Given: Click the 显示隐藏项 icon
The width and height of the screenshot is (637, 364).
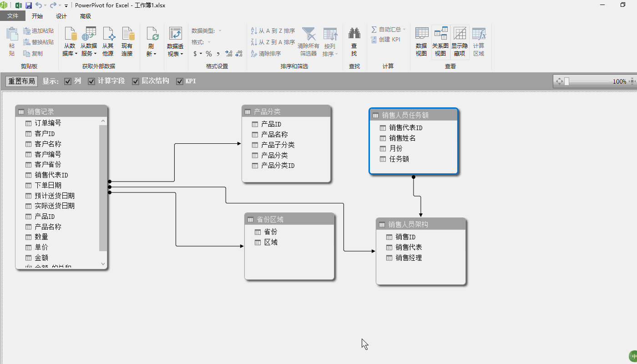Looking at the screenshot, I should click(x=460, y=41).
